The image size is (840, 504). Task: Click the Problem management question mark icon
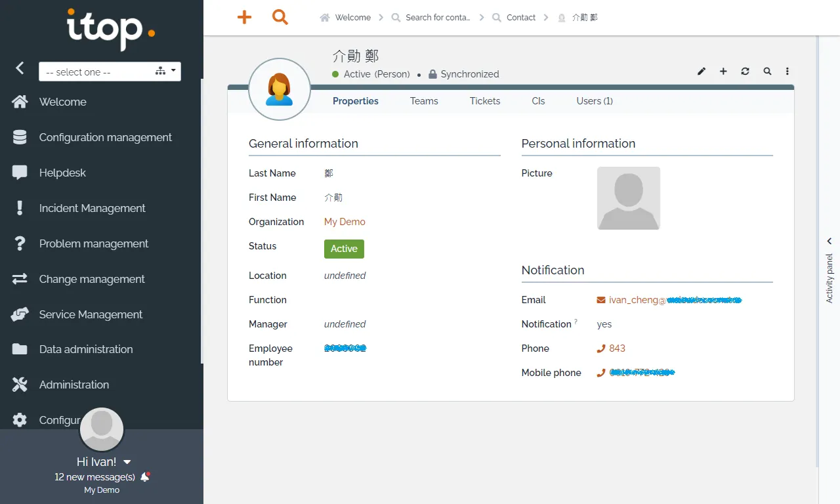tap(20, 243)
